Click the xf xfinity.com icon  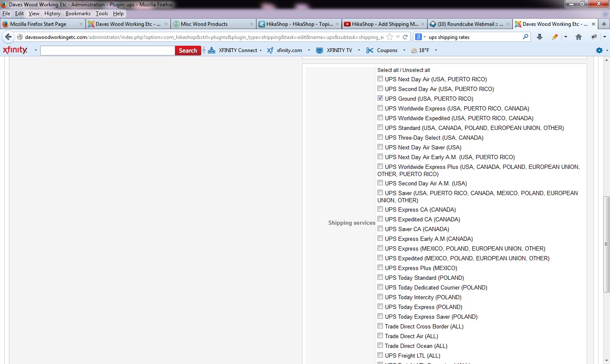click(270, 50)
